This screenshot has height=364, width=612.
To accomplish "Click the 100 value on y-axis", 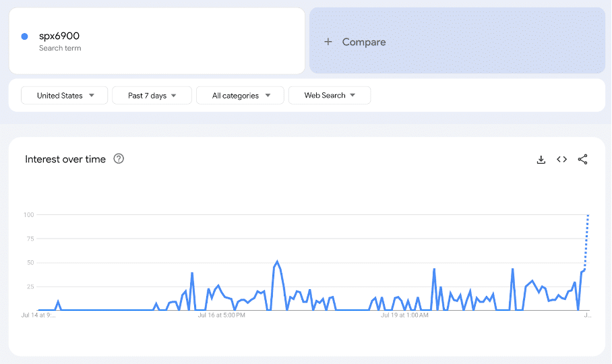I will tap(28, 215).
